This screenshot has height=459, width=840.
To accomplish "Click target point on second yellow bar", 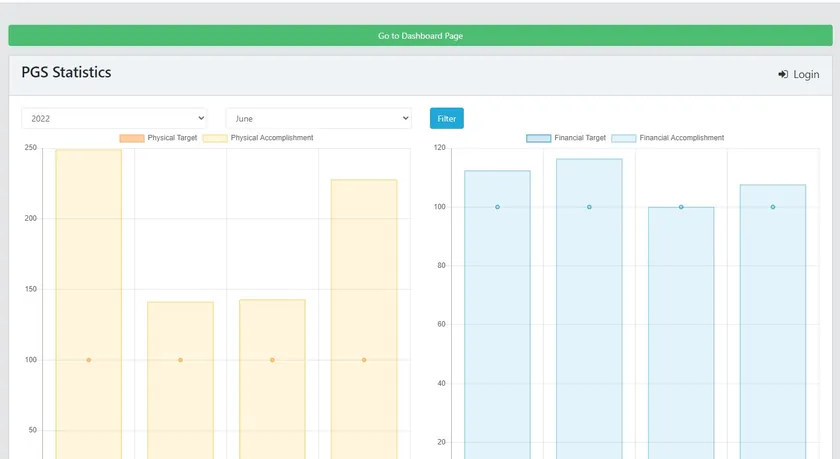I will (x=181, y=360).
